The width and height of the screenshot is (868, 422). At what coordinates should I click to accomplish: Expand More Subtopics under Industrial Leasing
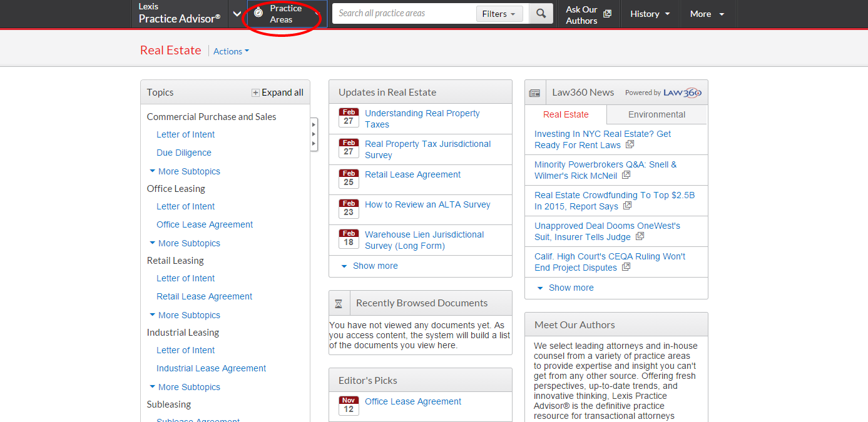(x=185, y=387)
